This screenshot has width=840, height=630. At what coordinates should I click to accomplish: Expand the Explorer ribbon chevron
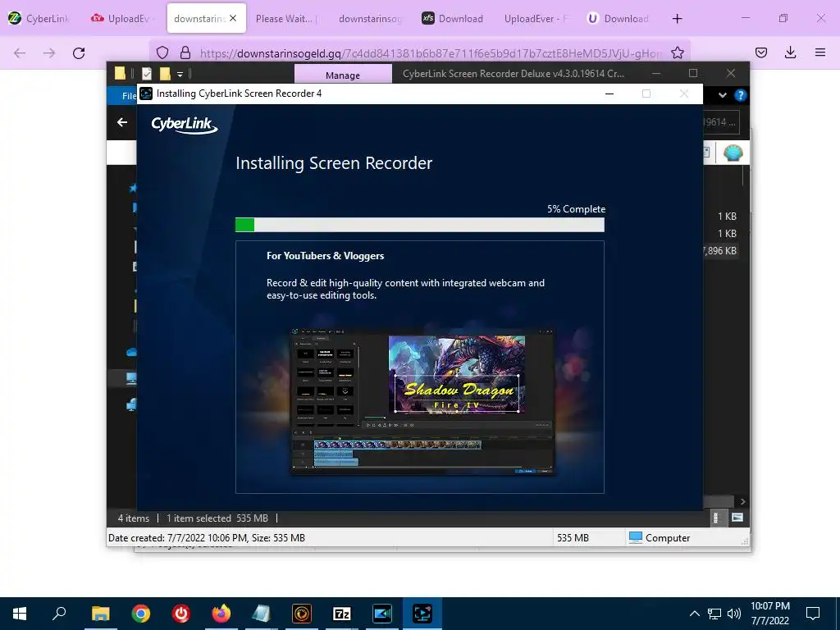pos(722,95)
